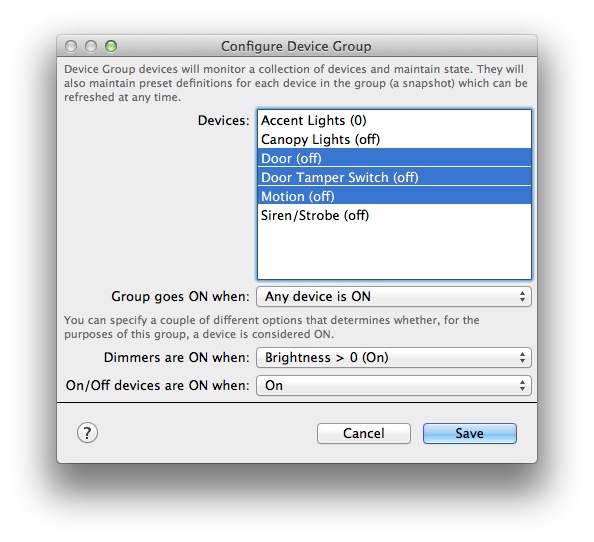Click the window close button

coord(71,46)
